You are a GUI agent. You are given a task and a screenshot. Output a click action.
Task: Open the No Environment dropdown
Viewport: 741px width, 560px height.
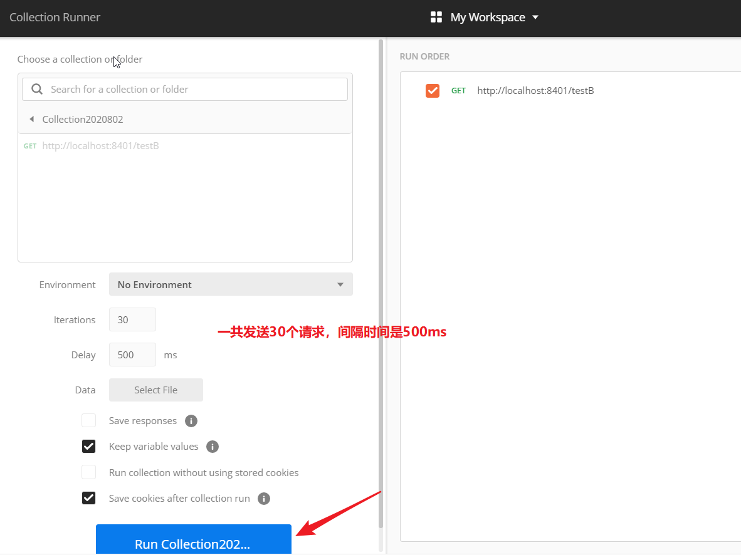click(x=231, y=284)
